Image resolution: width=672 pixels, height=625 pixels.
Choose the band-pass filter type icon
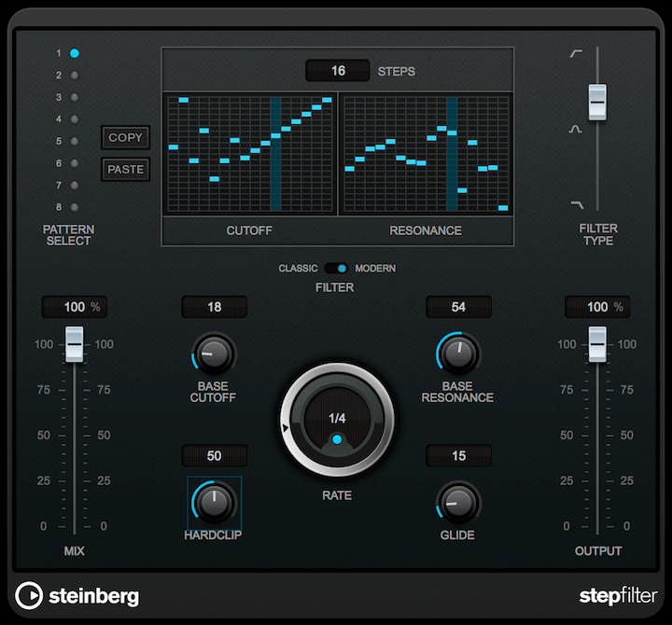click(575, 129)
